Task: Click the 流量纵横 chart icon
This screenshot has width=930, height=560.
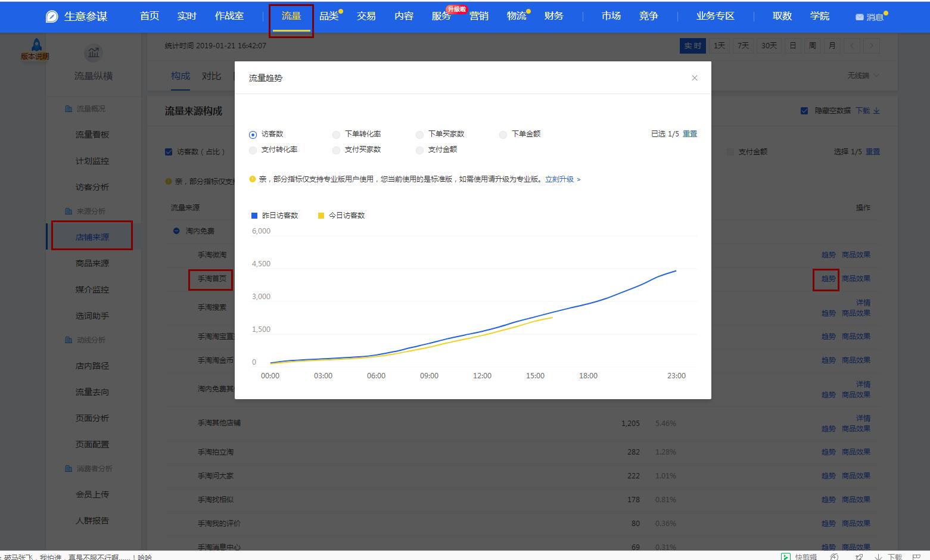Action: tap(93, 52)
